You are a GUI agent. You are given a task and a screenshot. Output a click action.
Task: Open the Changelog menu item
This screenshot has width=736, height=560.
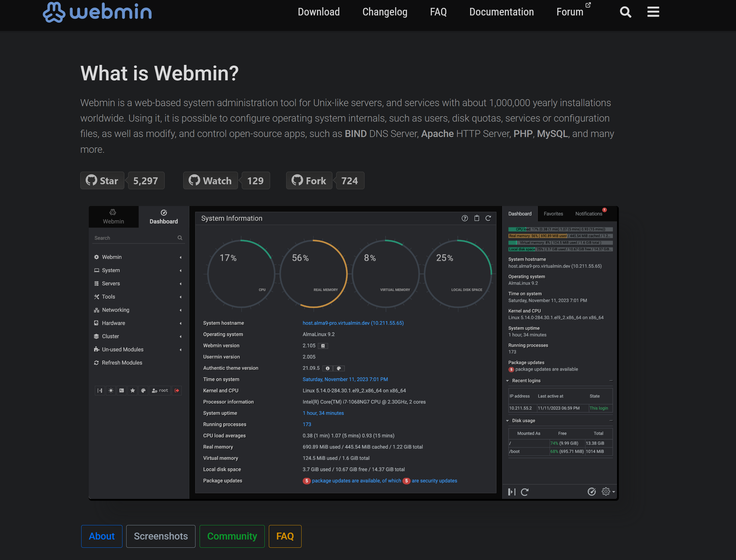(384, 12)
